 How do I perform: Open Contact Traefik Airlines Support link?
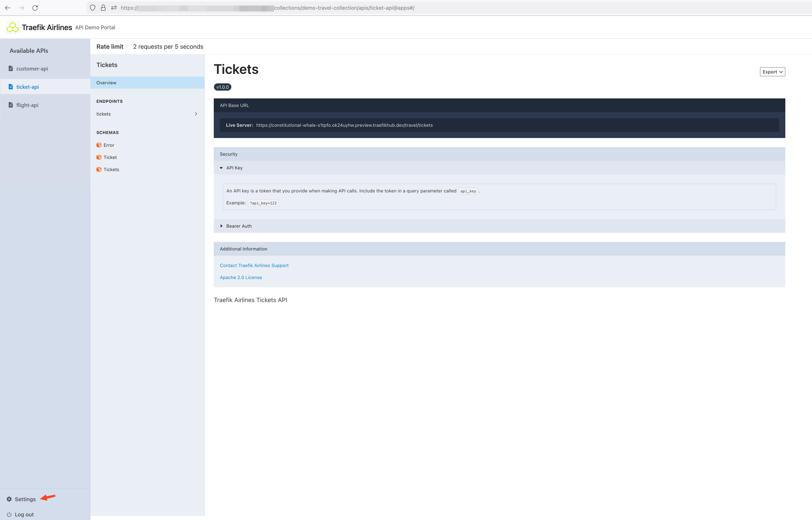(254, 265)
